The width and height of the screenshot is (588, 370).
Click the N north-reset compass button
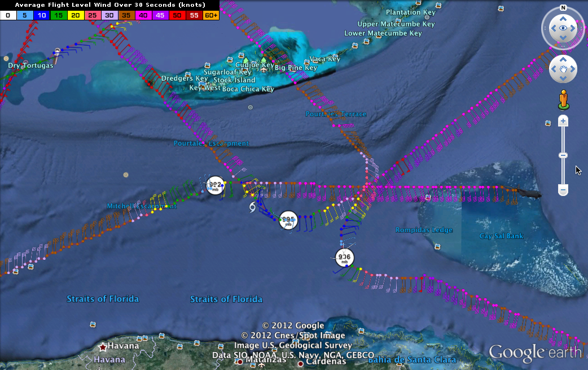563,8
